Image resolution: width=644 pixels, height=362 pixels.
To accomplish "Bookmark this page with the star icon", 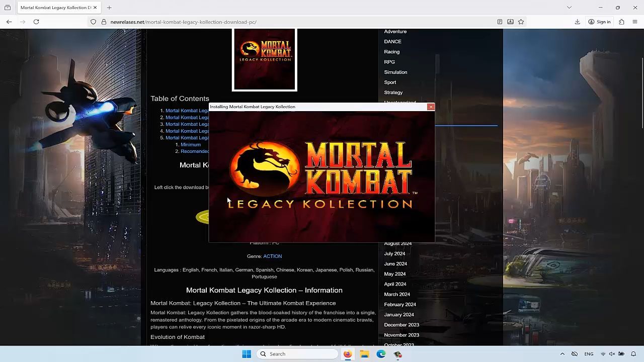I will (x=521, y=22).
